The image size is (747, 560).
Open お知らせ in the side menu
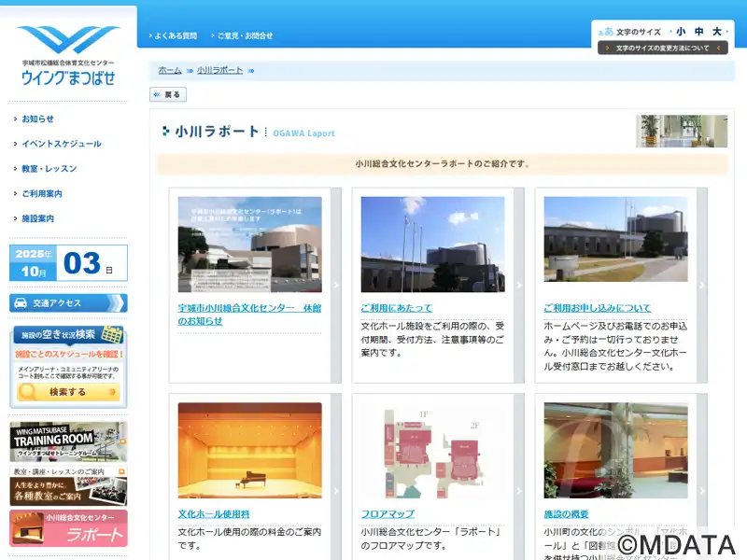tap(37, 119)
